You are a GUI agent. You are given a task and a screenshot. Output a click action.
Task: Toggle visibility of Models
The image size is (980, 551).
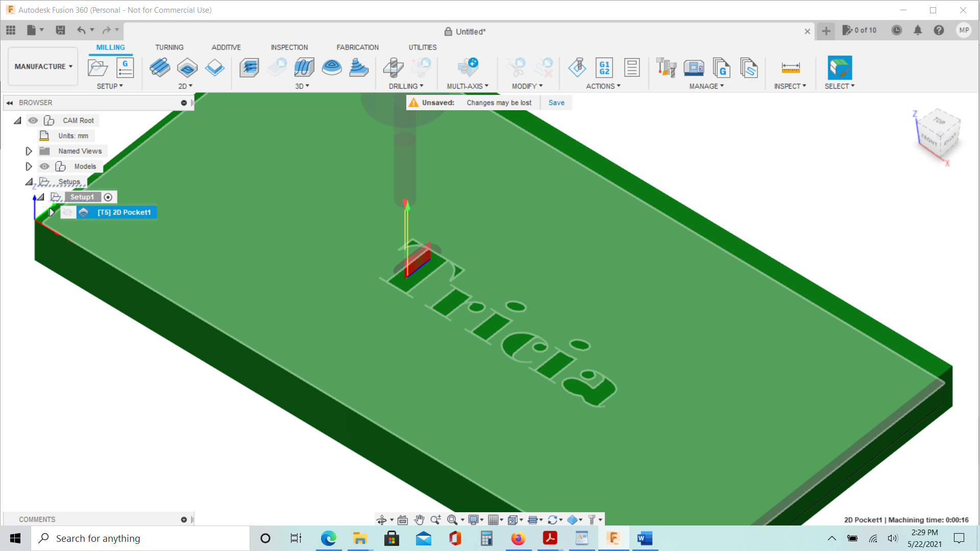click(x=45, y=166)
